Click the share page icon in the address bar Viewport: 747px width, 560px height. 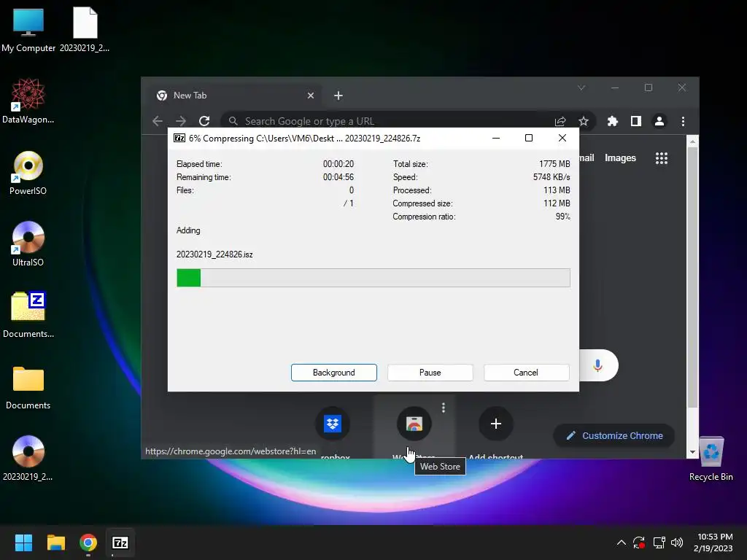tap(560, 121)
